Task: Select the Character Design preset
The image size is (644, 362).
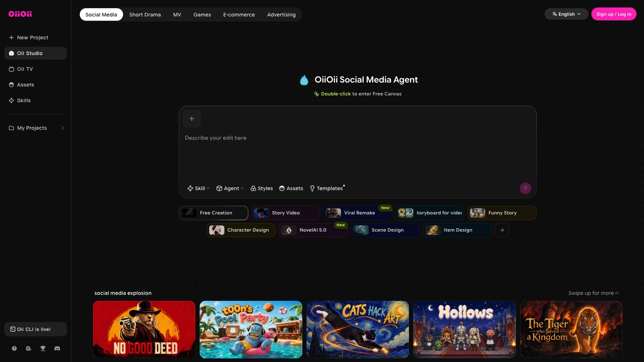Action: 241,230
